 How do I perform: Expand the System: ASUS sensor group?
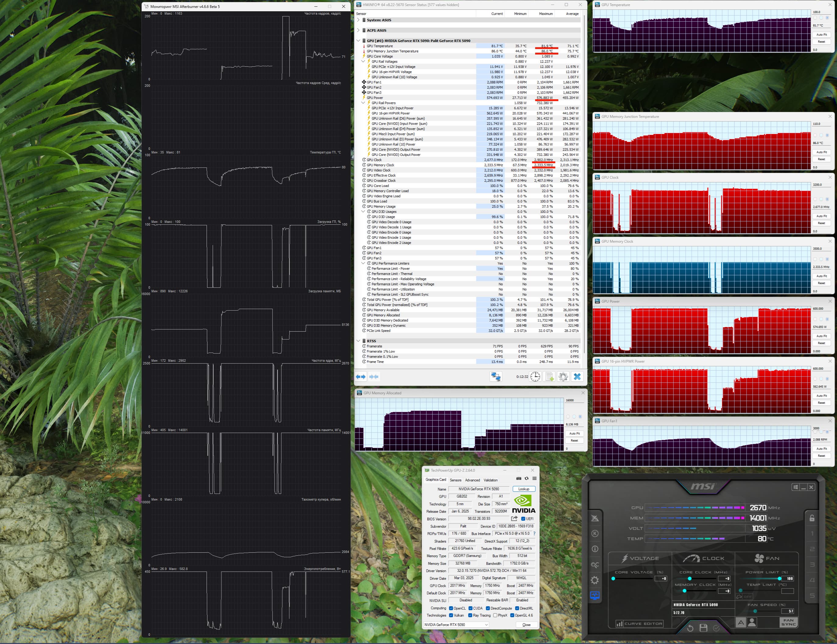tap(358, 20)
